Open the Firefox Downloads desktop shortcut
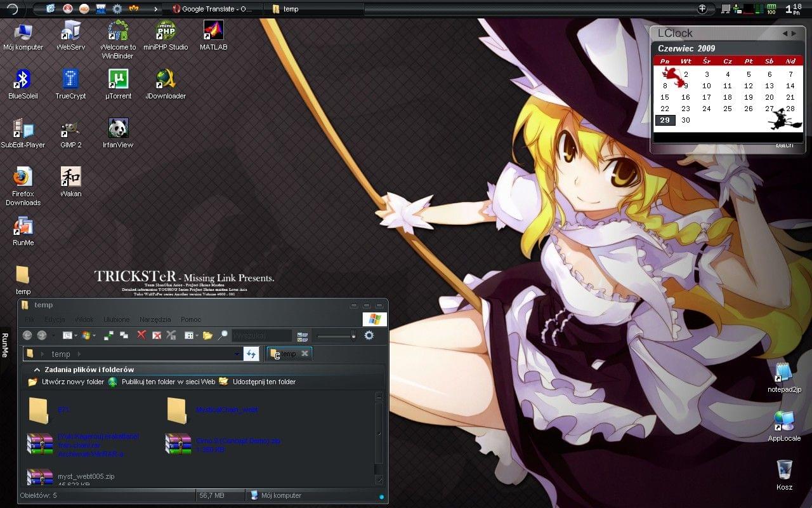Screen dimensions: 812x508 point(23,187)
